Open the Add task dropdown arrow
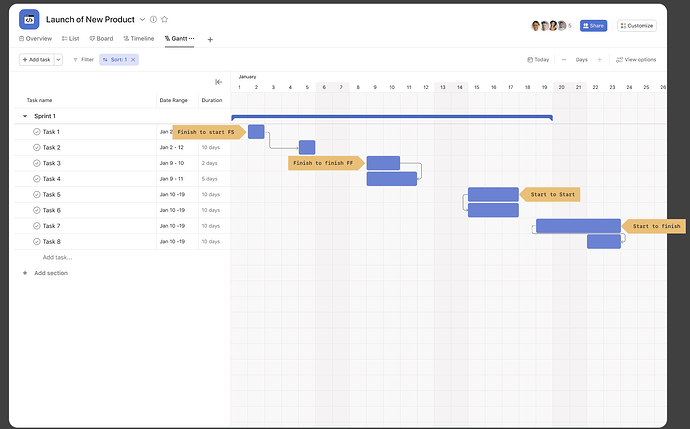 pyautogui.click(x=59, y=59)
